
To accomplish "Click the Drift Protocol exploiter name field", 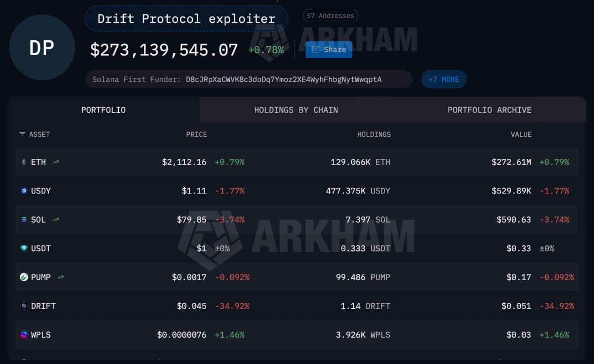I will [186, 19].
